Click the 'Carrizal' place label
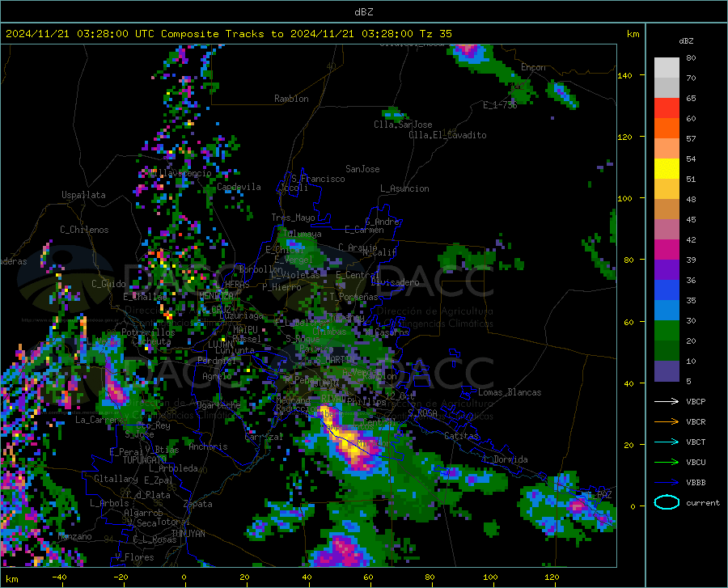This screenshot has height=588, width=728. coord(264,437)
